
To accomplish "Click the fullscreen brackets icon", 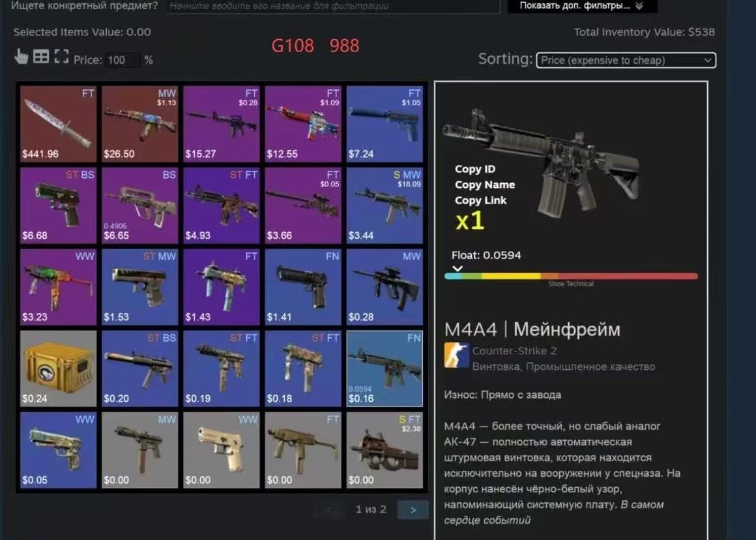I will pos(61,57).
